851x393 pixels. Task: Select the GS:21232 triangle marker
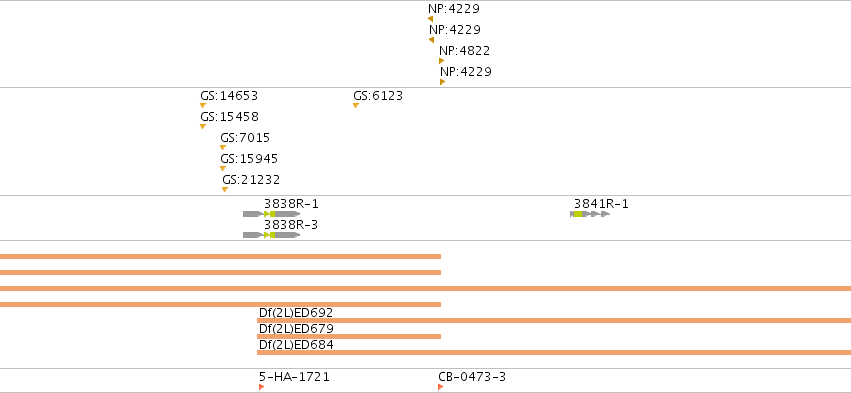point(225,189)
